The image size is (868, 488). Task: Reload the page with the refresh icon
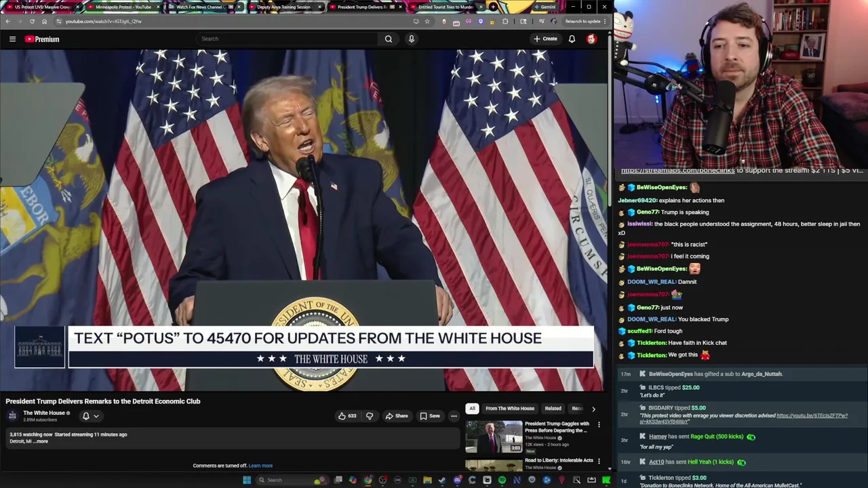point(32,21)
